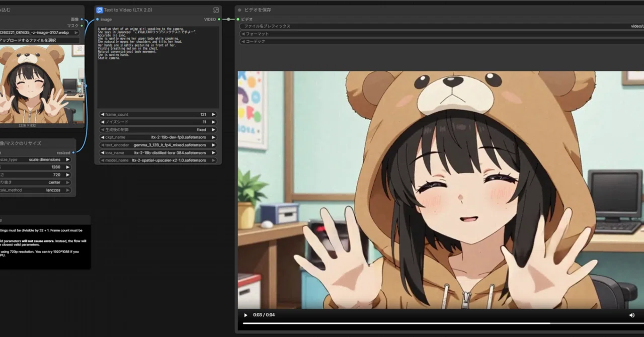This screenshot has width=644, height=337.
Task: Increase the 720 height value
Action: click(67, 175)
